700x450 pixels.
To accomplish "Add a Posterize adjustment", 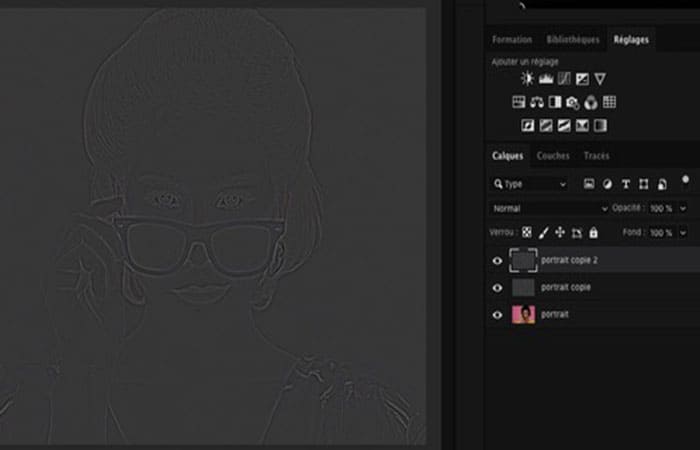I will tap(546, 125).
